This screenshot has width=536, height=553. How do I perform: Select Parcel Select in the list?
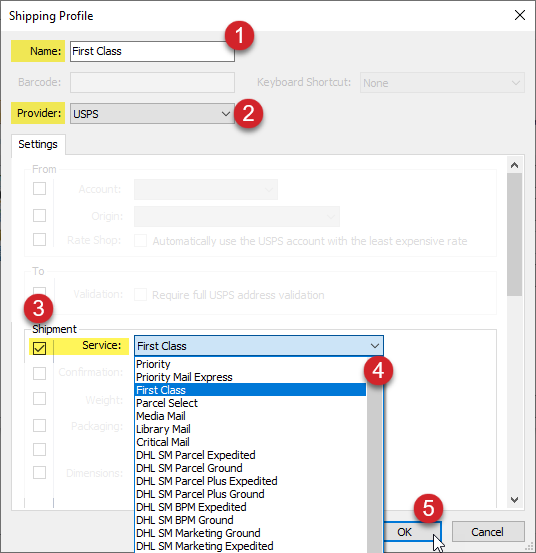(x=167, y=403)
